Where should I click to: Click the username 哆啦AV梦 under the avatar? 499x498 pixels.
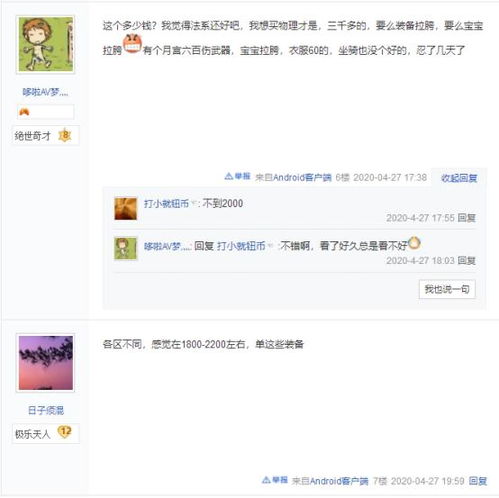(45, 92)
